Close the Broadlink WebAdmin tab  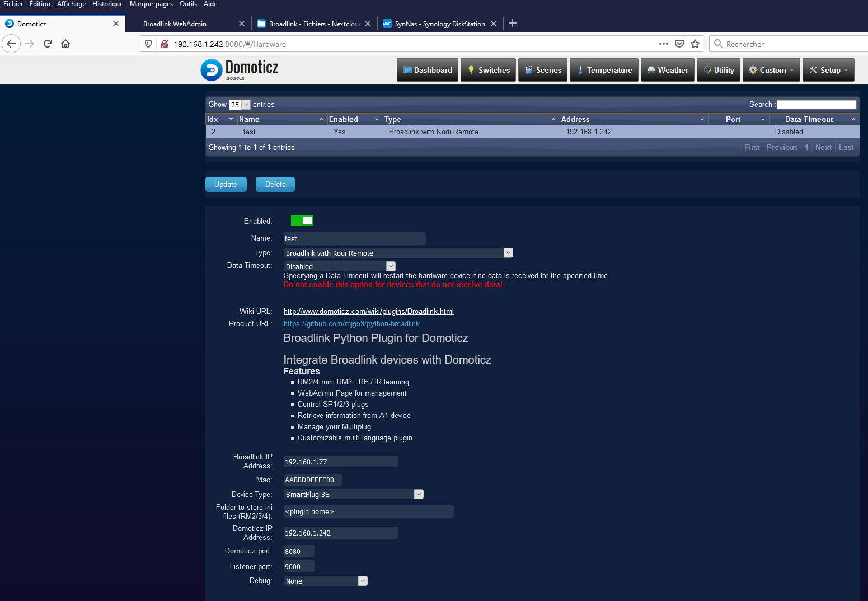pos(242,24)
